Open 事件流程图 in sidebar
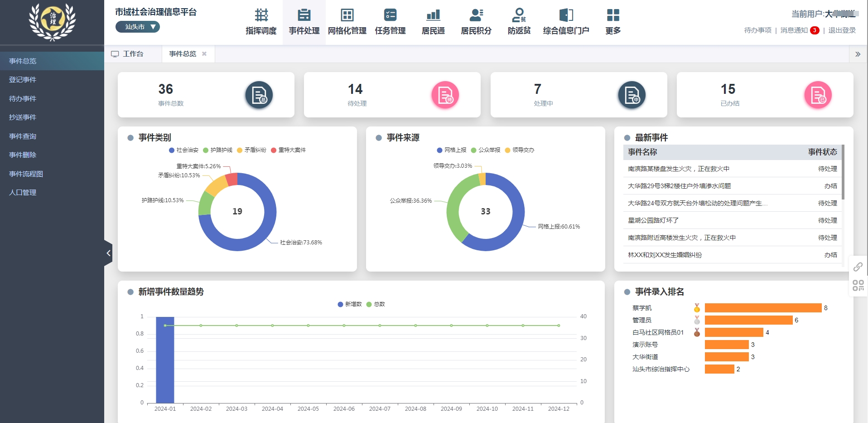 (x=52, y=174)
